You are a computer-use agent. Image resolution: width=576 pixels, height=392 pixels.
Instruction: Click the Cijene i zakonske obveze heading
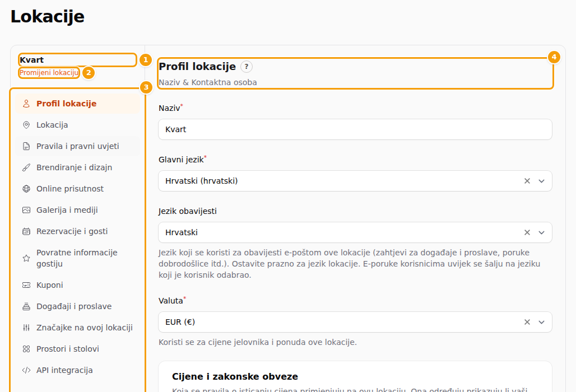tap(235, 376)
